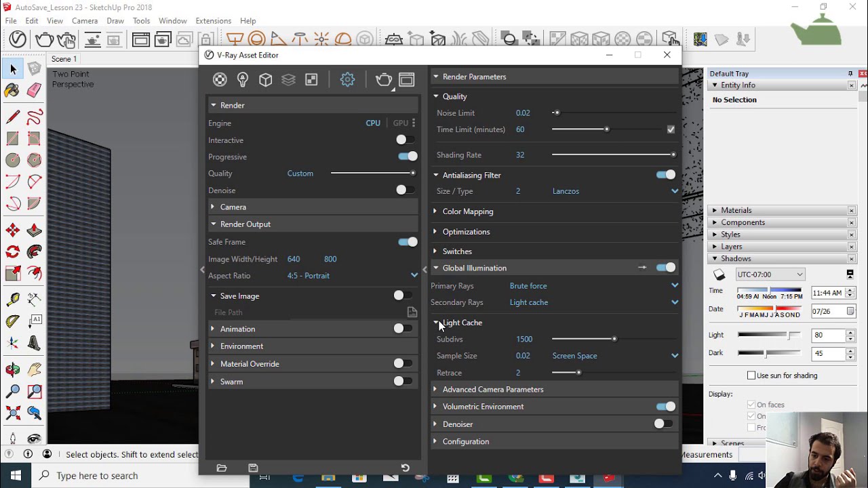Browse for save image file path
Screen dimensions: 868x488
(412, 312)
